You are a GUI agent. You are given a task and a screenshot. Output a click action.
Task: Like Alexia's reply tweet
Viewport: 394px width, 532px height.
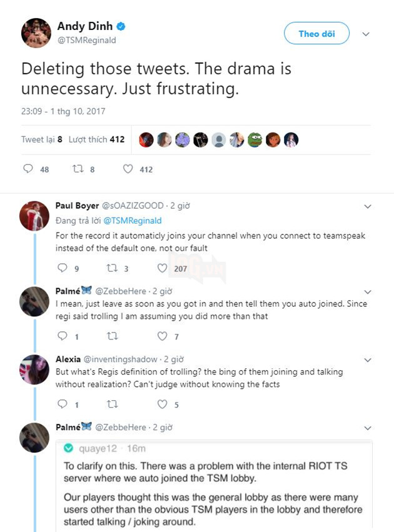coord(163,404)
